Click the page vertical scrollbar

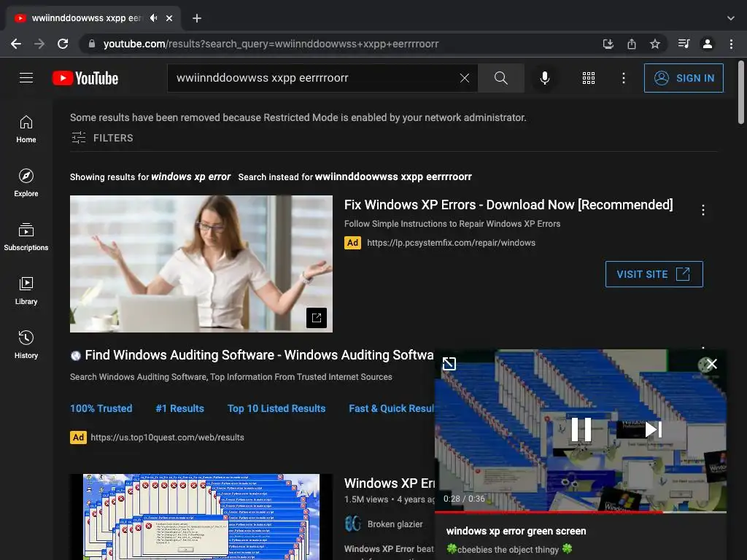(x=741, y=93)
